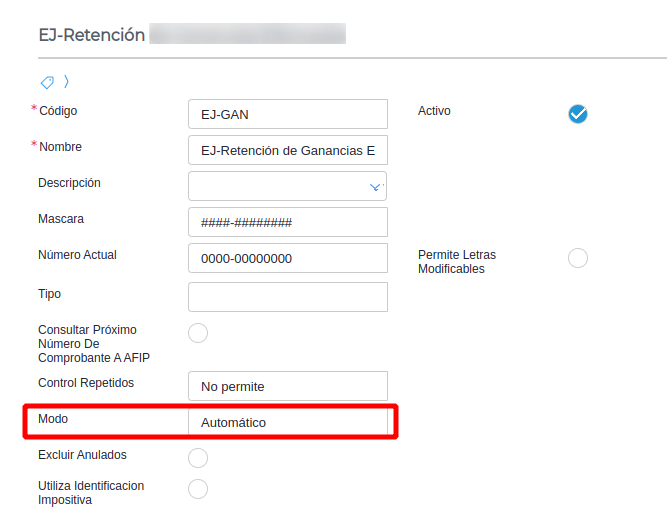Click the Nombre field with EJ-Retención de Ganancias
The width and height of the screenshot is (667, 513).
point(287,150)
